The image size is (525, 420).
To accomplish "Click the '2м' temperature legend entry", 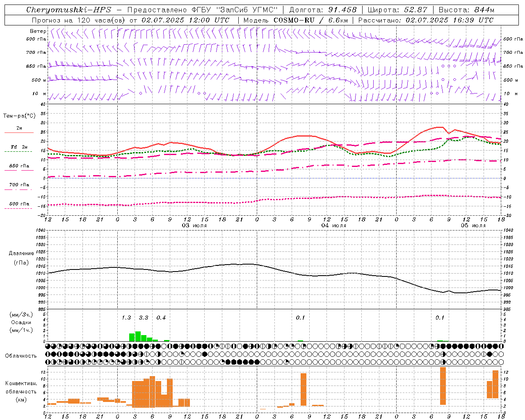I will (x=19, y=128).
